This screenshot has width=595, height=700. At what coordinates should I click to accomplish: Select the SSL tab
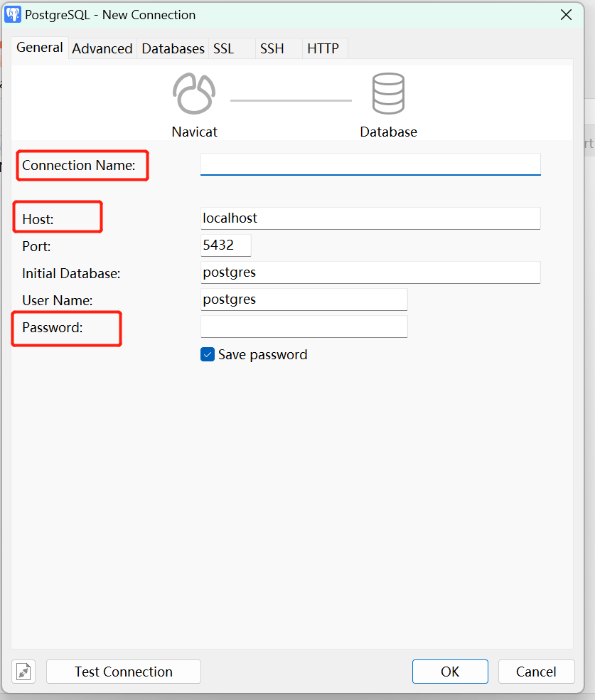coord(223,48)
